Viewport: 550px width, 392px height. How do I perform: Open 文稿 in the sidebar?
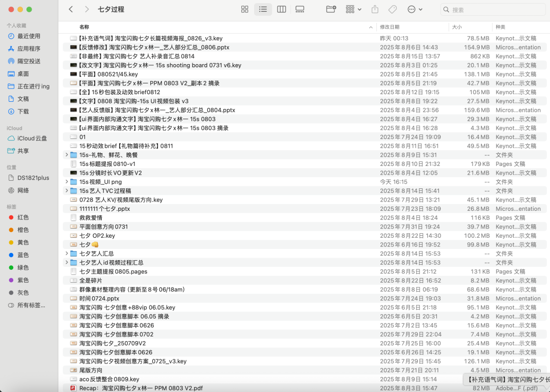tap(23, 99)
